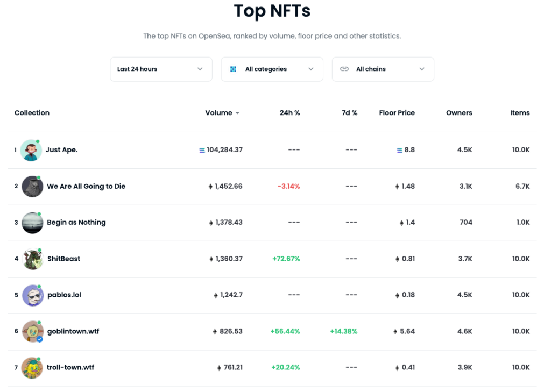
Task: Sort by the 7d % column header
Action: click(x=349, y=113)
